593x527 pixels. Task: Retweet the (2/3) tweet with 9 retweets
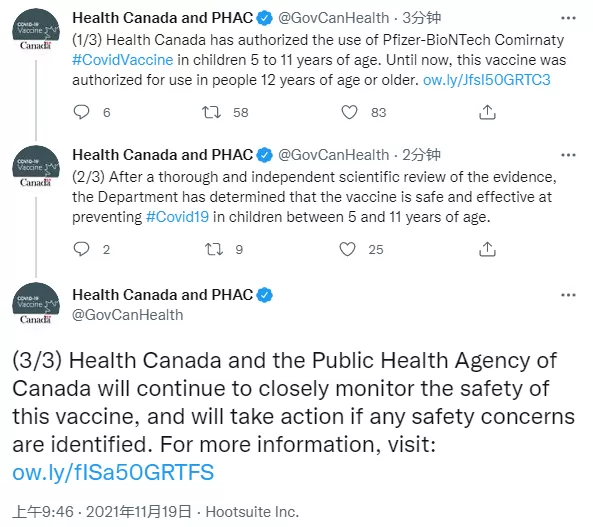214,249
